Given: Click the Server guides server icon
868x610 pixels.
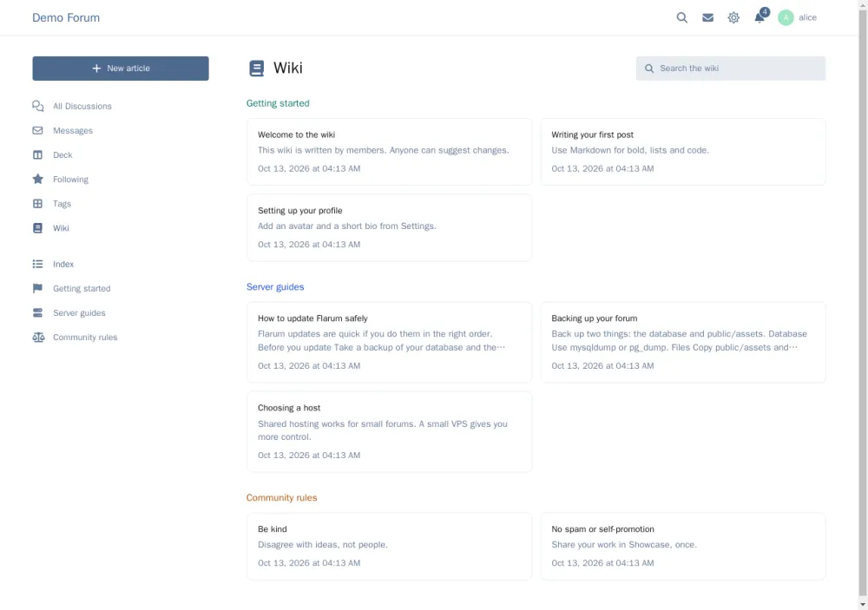Looking at the screenshot, I should (x=37, y=312).
